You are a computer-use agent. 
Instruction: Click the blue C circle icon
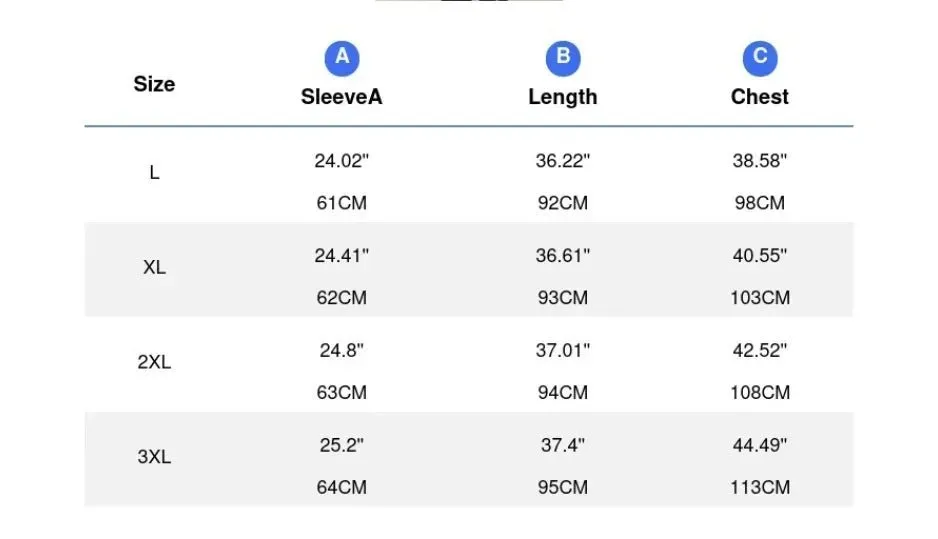[x=760, y=58]
